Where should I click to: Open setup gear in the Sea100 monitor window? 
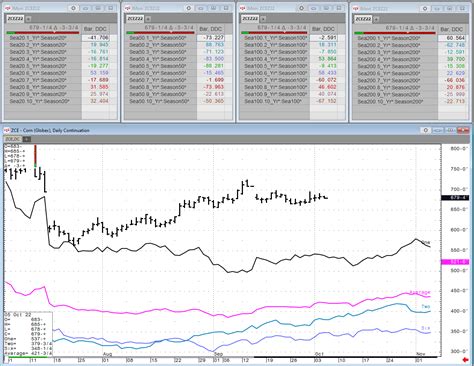301,8
